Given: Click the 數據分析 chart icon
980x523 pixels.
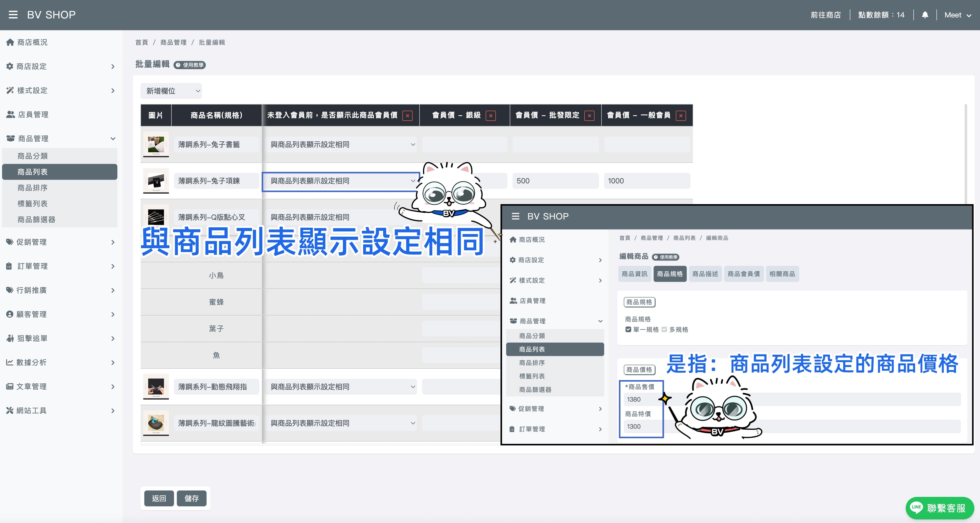Looking at the screenshot, I should tap(9, 362).
